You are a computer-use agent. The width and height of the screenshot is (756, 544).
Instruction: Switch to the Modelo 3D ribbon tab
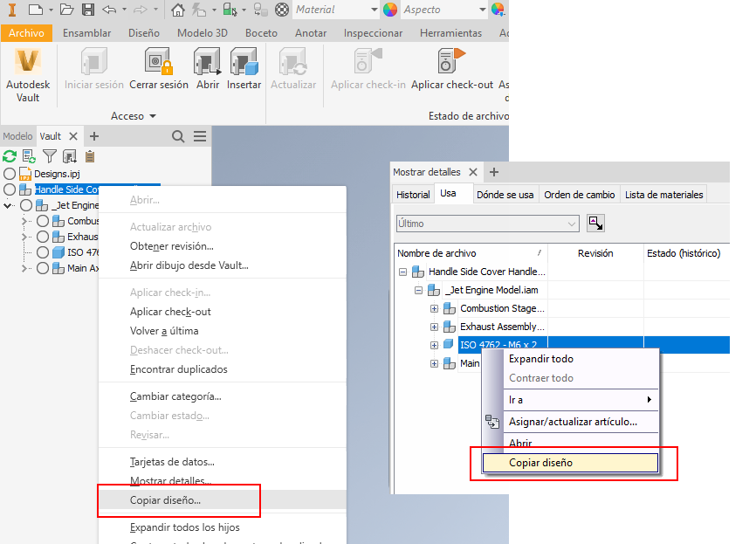(202, 33)
